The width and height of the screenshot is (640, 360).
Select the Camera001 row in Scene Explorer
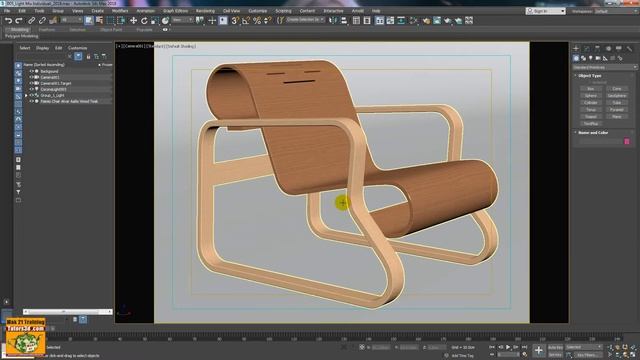click(x=67, y=77)
